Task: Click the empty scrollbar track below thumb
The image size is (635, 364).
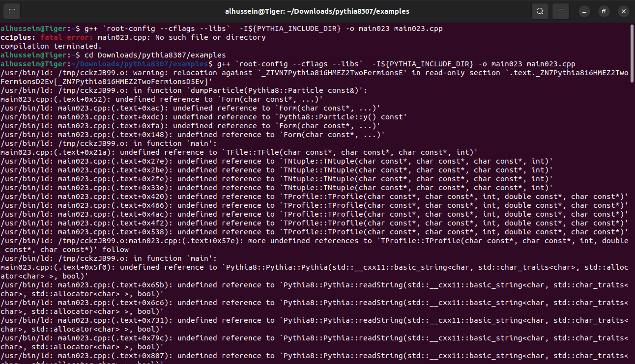Action: pos(632,221)
